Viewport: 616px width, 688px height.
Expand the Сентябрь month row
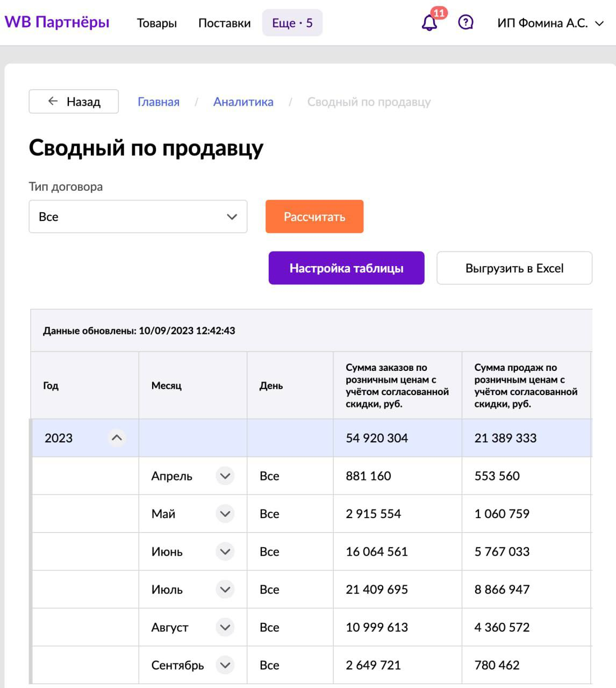click(225, 665)
